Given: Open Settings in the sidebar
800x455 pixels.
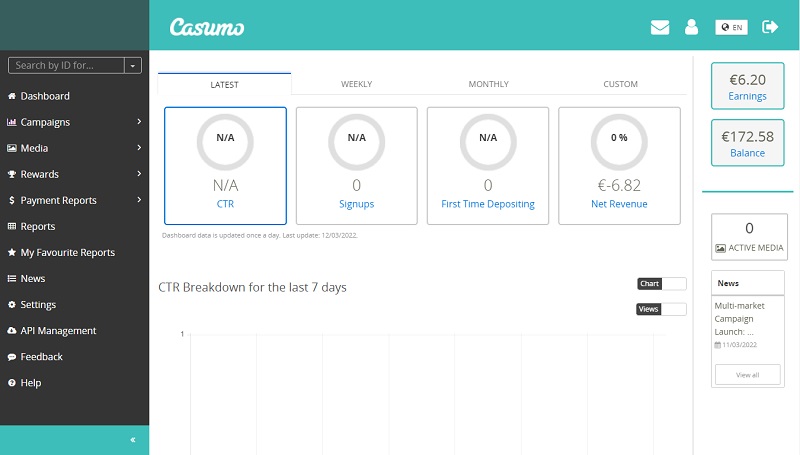Looking at the screenshot, I should [x=38, y=305].
